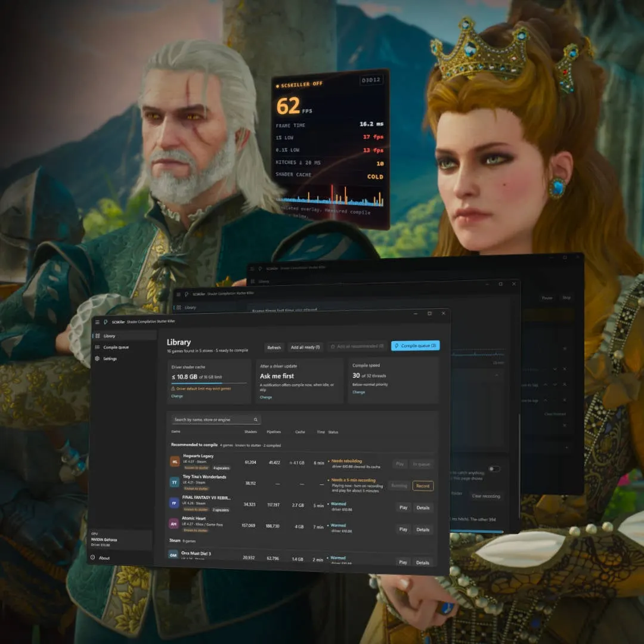Click Clear finished in the rearmost window
Viewport: 644px width, 644px height.
[555, 414]
